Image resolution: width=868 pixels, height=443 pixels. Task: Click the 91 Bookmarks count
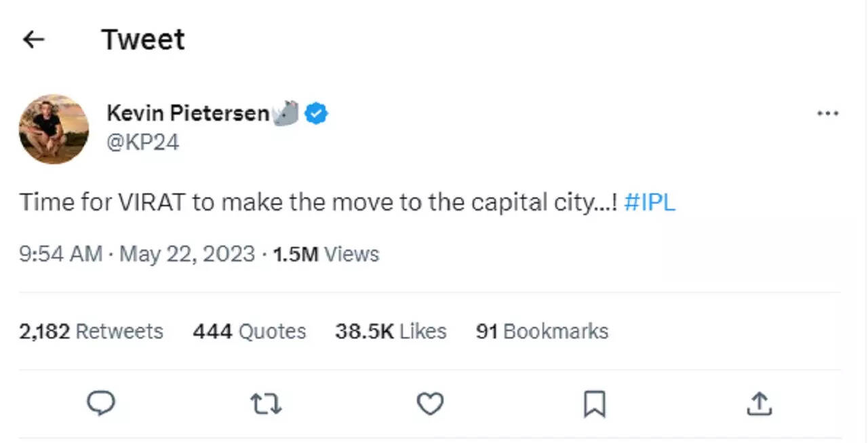coord(542,331)
